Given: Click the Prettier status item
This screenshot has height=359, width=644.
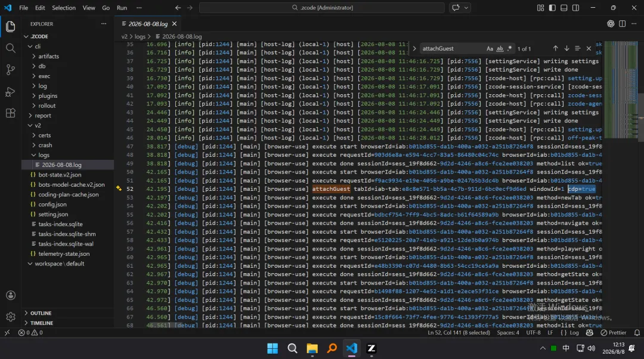Looking at the screenshot, I should (x=614, y=333).
